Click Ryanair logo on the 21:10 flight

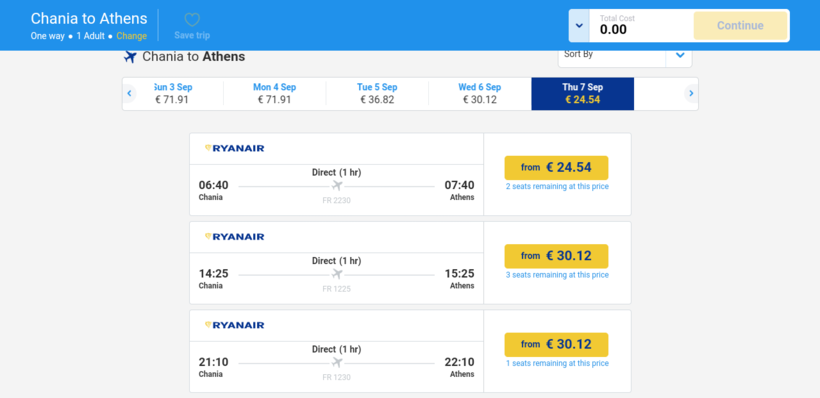click(234, 325)
